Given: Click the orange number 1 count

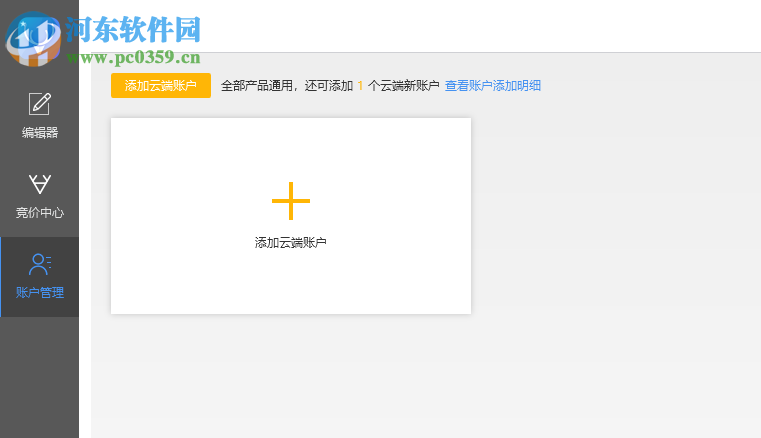Looking at the screenshot, I should (360, 86).
